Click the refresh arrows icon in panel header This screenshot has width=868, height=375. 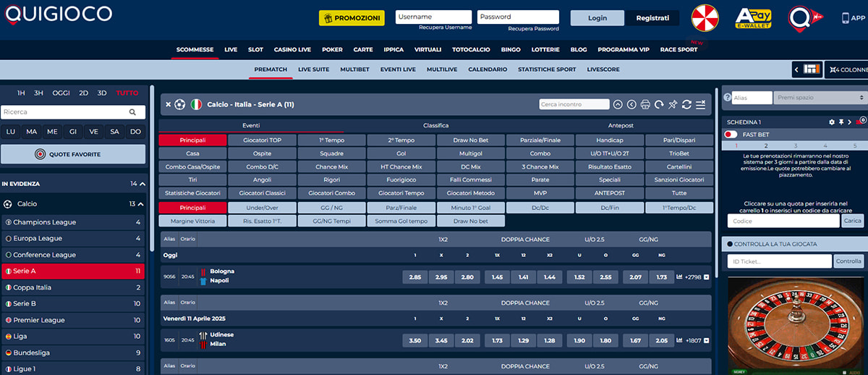point(686,104)
